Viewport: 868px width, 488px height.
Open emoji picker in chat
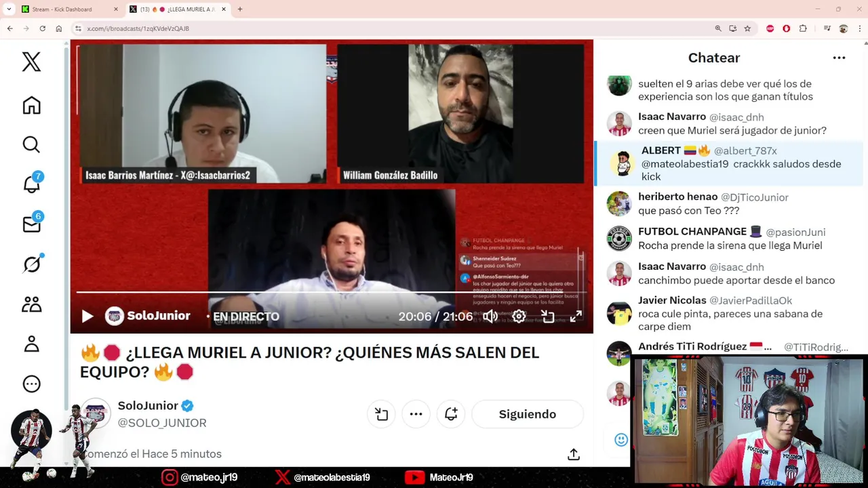(x=620, y=440)
